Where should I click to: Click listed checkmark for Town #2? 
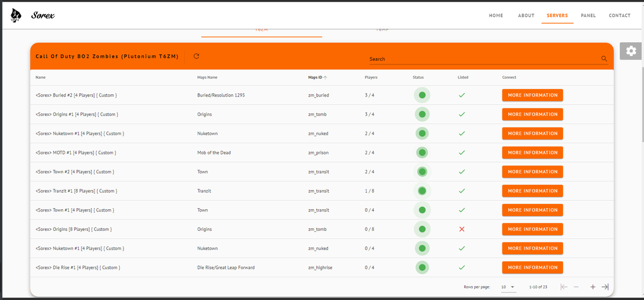tap(462, 172)
